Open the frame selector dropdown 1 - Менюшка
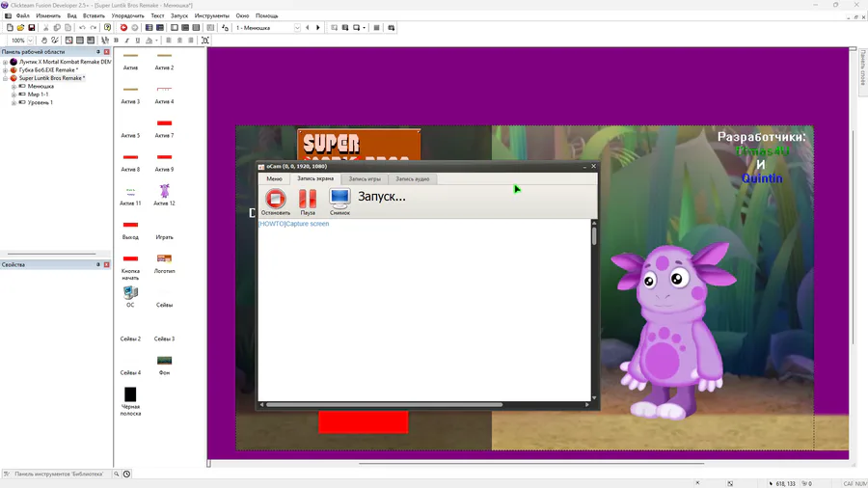 tap(297, 28)
